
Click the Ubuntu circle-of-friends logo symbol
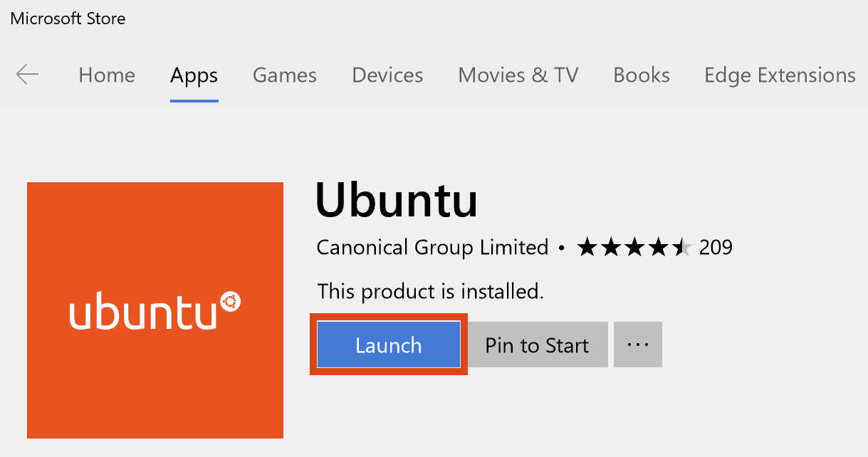coord(231,302)
